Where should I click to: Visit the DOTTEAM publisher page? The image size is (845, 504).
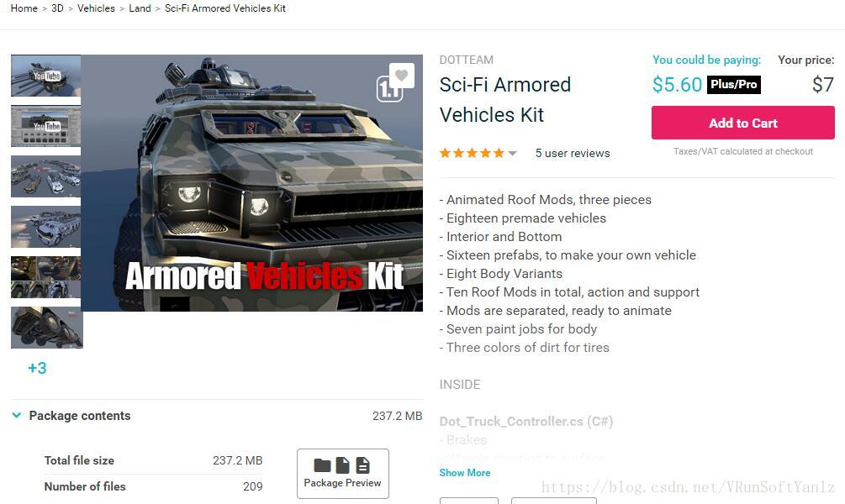466,60
